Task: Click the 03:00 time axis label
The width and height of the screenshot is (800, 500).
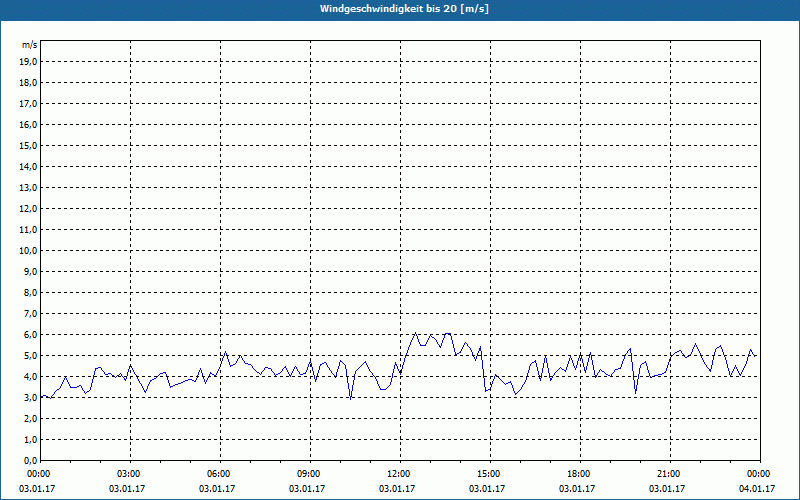Action: (x=130, y=474)
